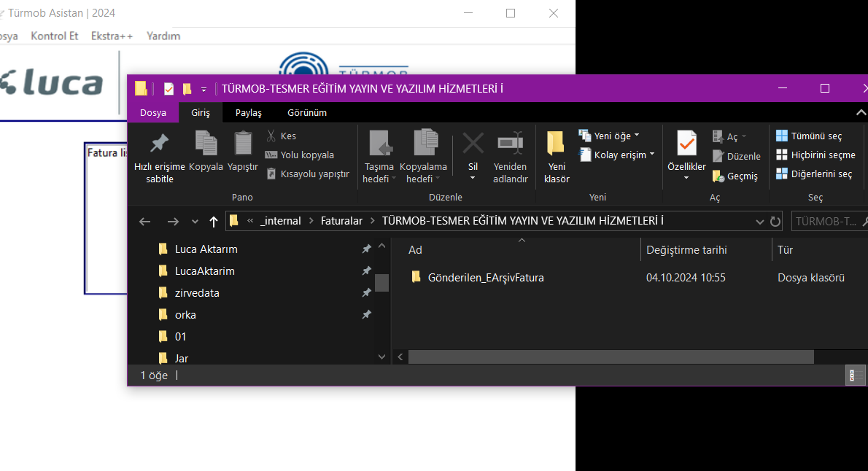Viewport: 868px width, 471px height.
Task: Open the Dosya ribbon tab
Action: pyautogui.click(x=152, y=112)
